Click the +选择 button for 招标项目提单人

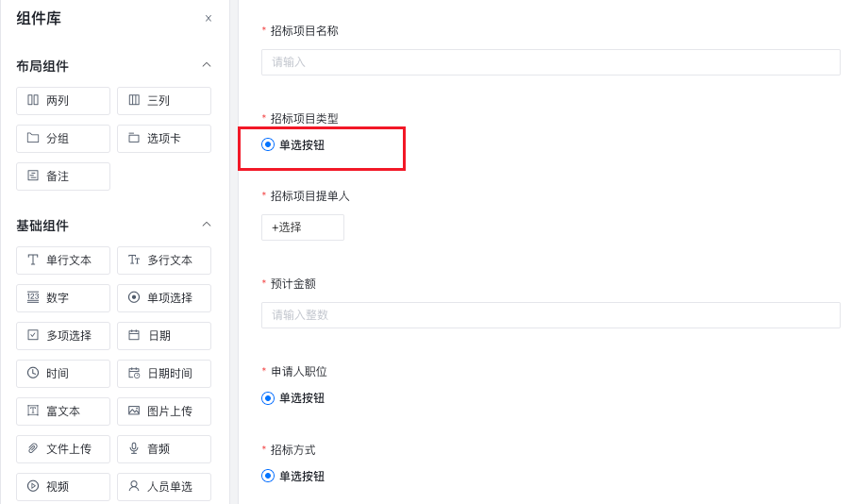click(302, 227)
